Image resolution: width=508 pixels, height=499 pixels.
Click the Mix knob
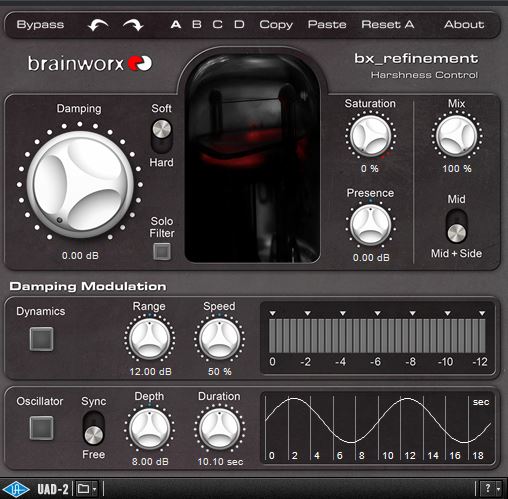[457, 136]
